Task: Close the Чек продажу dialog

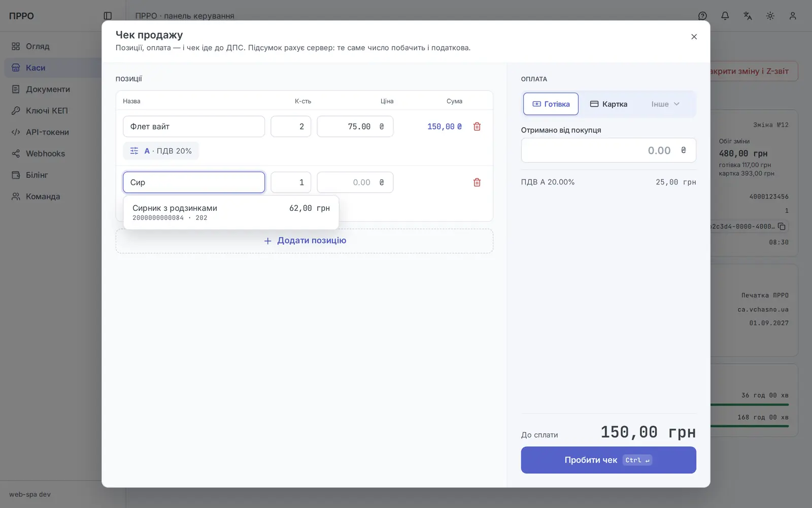Action: click(694, 37)
